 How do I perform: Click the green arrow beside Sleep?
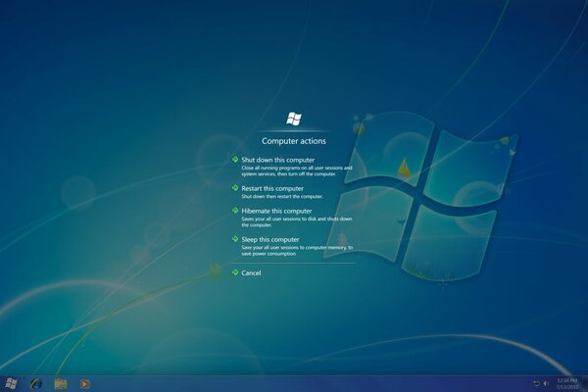(235, 238)
